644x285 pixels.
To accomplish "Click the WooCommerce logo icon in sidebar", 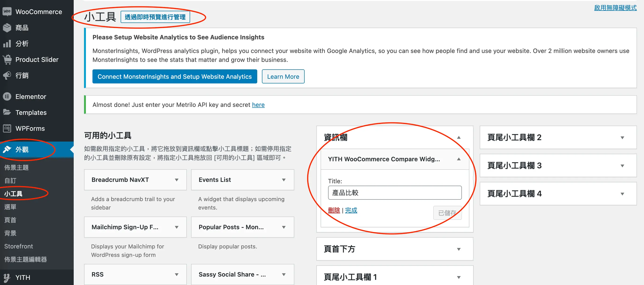I will (x=7, y=11).
